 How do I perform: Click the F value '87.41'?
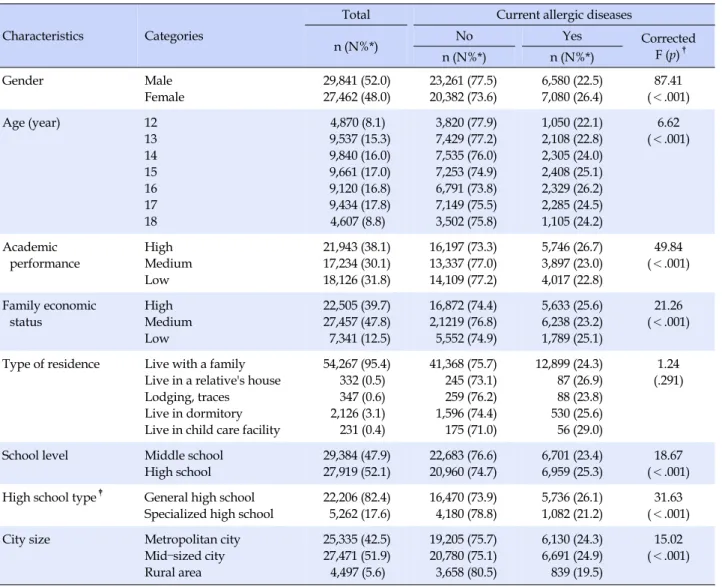point(668,81)
